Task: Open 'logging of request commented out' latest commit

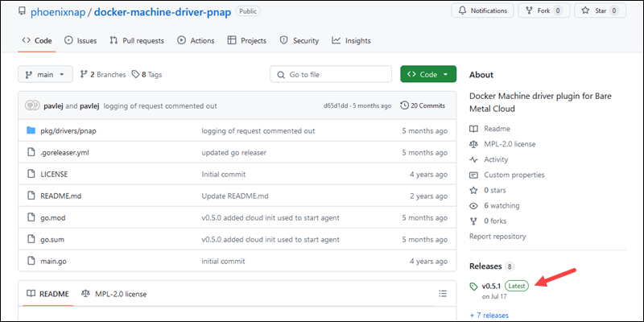Action: click(x=160, y=106)
